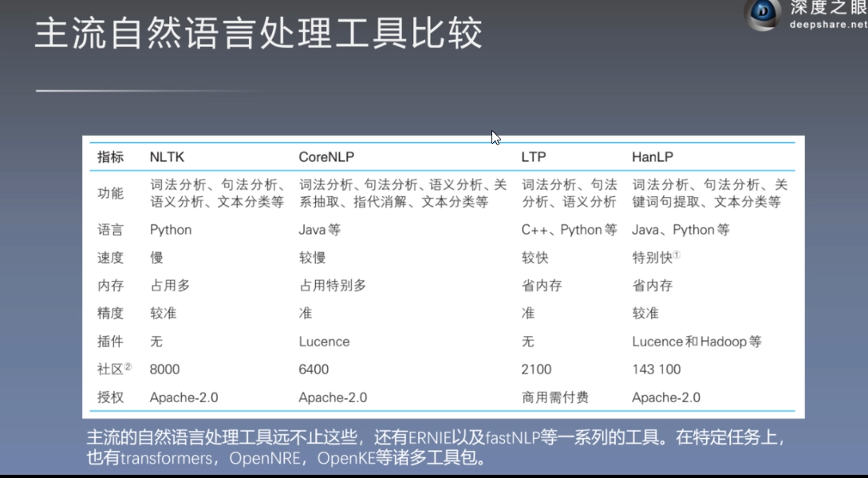Select the NLTK column header
The image size is (868, 478).
[166, 156]
